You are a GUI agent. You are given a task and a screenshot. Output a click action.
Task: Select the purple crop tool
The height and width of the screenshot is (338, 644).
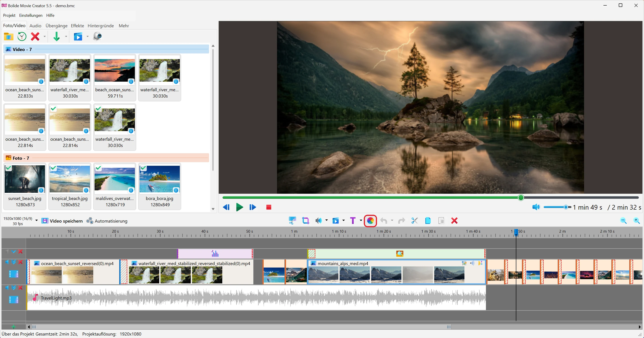click(305, 221)
